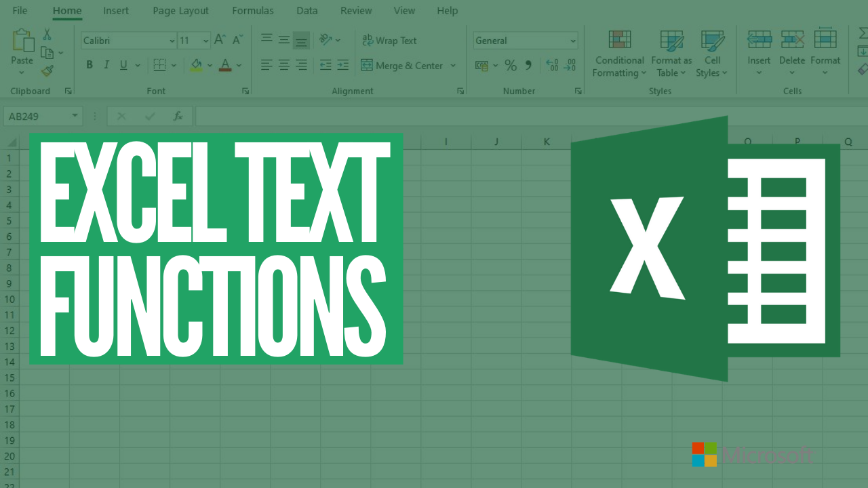Open the Insert Function fx dialog

click(178, 117)
